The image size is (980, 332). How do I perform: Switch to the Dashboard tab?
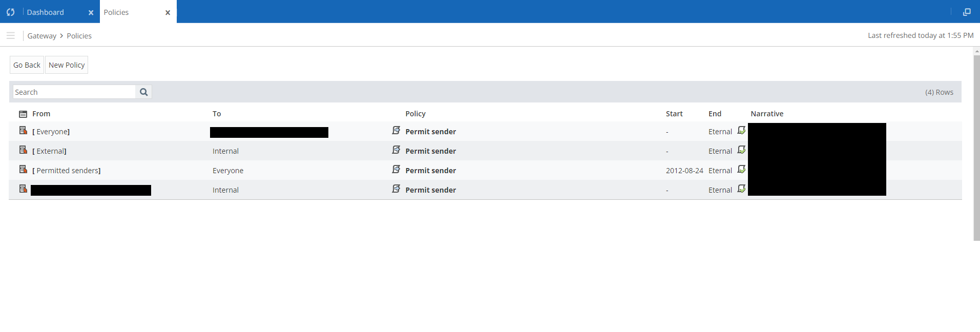coord(46,12)
